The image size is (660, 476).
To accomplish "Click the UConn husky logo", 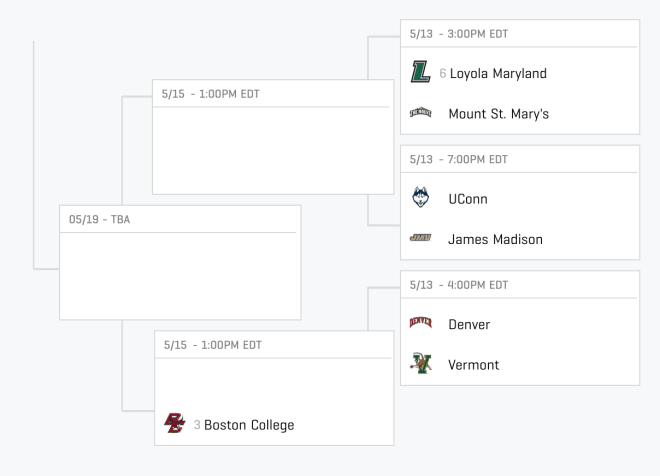I will click(420, 197).
